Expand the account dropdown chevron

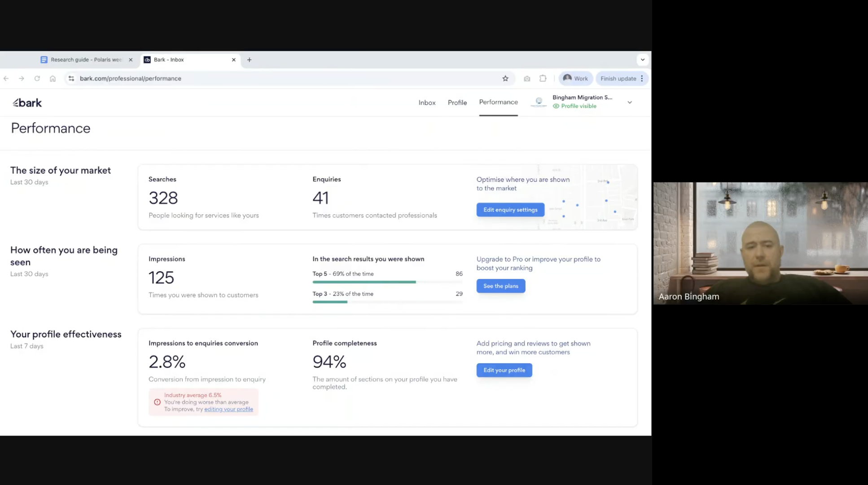tap(630, 102)
